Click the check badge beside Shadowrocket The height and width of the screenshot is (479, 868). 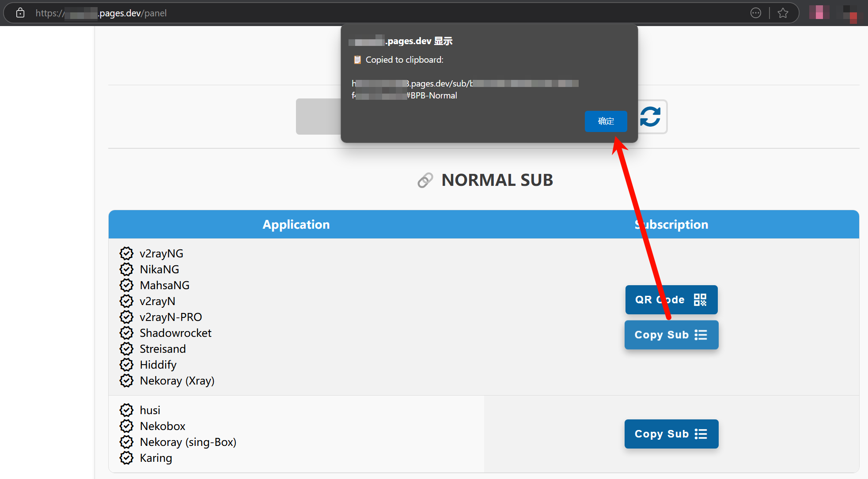(x=126, y=333)
